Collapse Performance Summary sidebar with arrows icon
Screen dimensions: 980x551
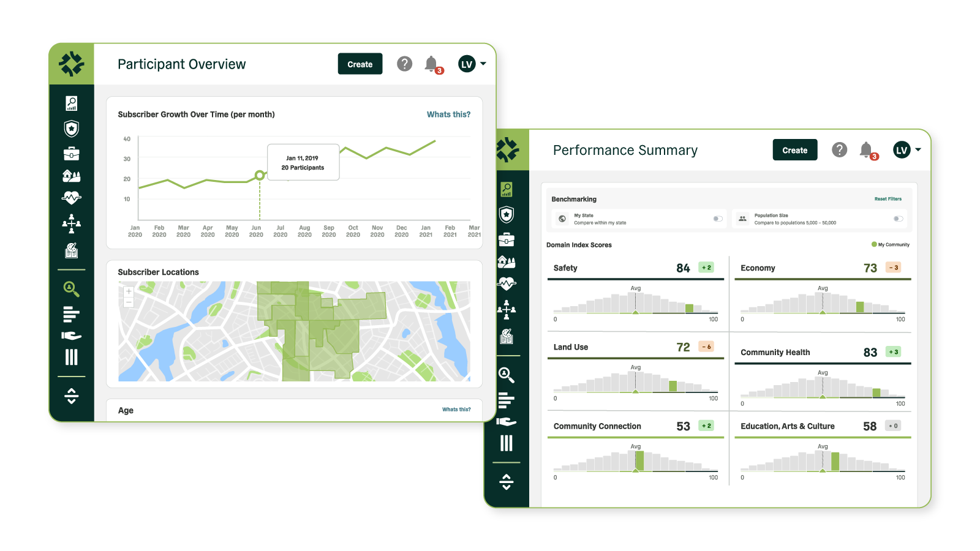pyautogui.click(x=507, y=482)
